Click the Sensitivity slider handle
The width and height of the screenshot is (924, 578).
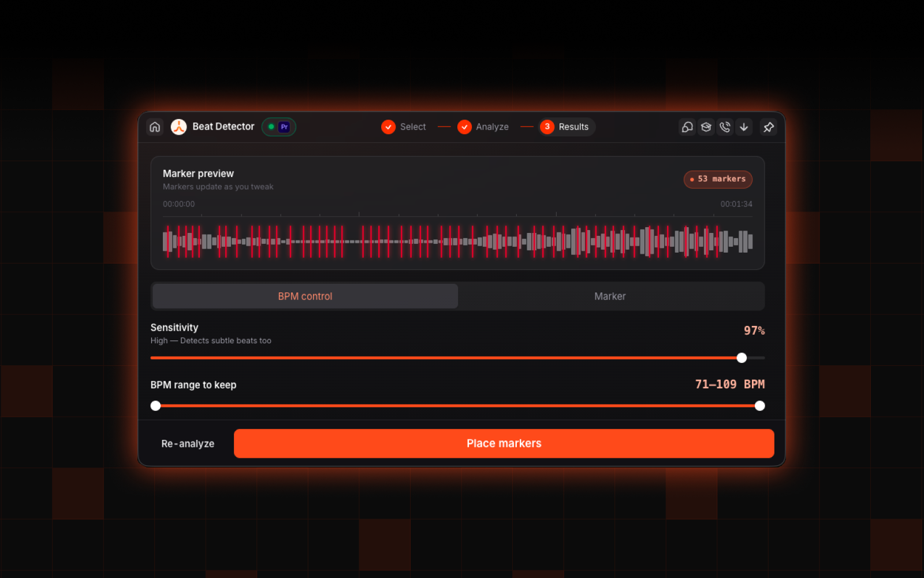pyautogui.click(x=742, y=358)
